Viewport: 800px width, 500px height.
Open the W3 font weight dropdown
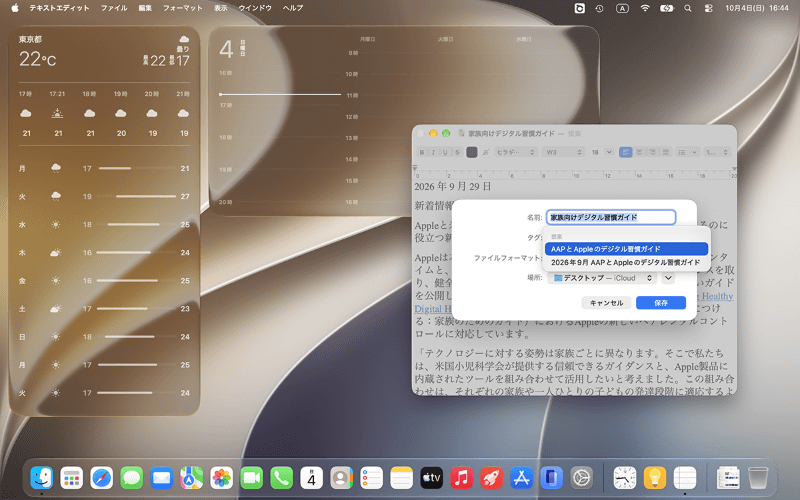[x=563, y=152]
